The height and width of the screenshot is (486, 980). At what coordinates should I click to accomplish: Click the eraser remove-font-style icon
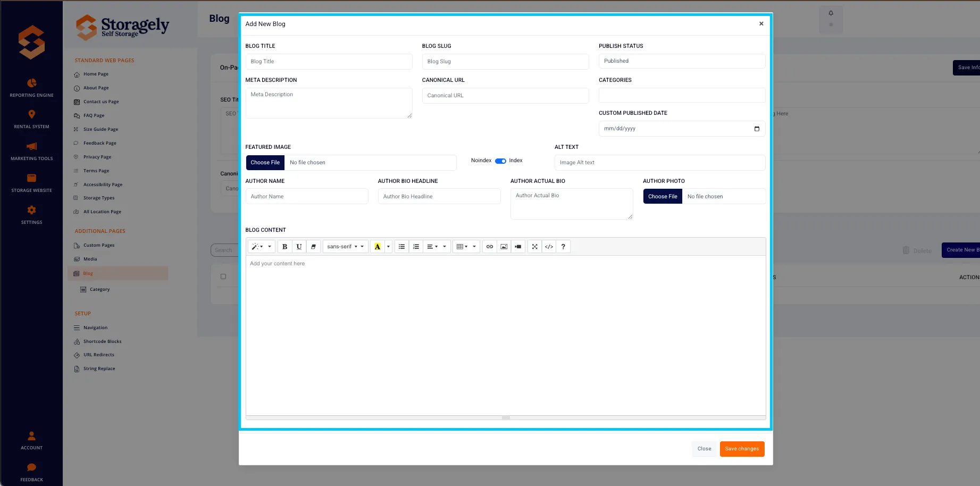tap(313, 247)
